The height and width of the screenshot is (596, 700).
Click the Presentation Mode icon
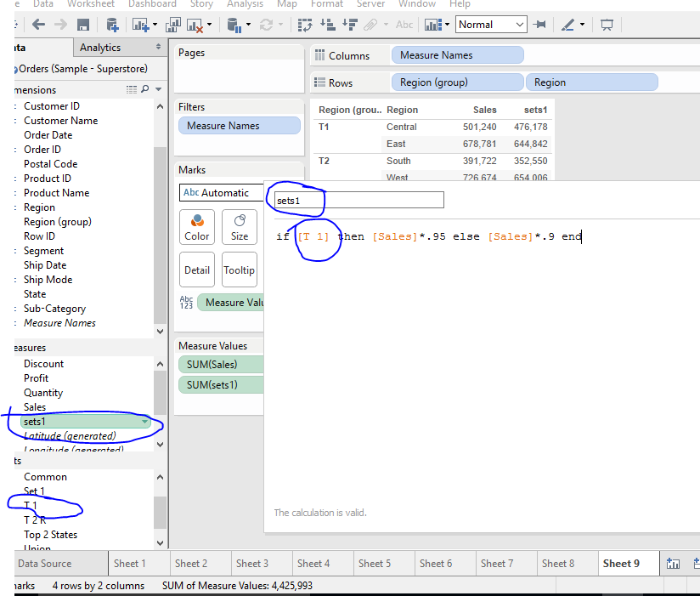tap(607, 25)
